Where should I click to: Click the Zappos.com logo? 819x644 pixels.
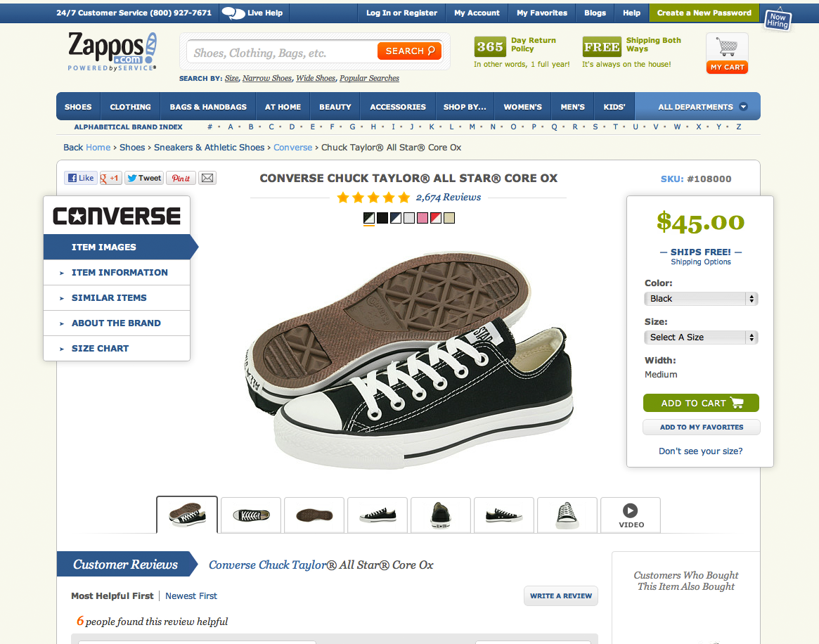(x=112, y=51)
